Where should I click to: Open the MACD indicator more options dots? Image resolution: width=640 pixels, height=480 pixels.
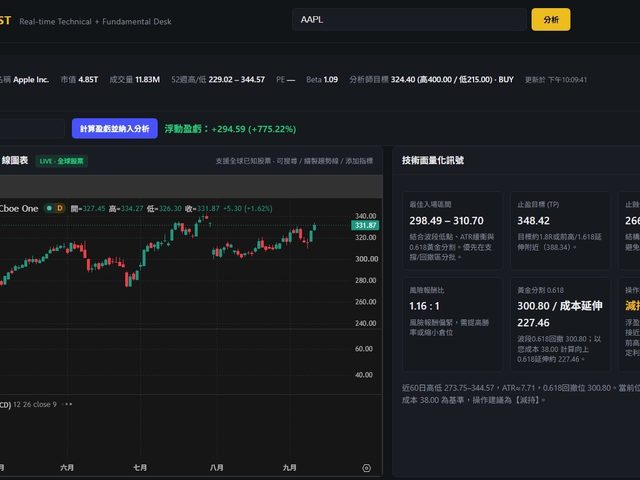pyautogui.click(x=69, y=404)
